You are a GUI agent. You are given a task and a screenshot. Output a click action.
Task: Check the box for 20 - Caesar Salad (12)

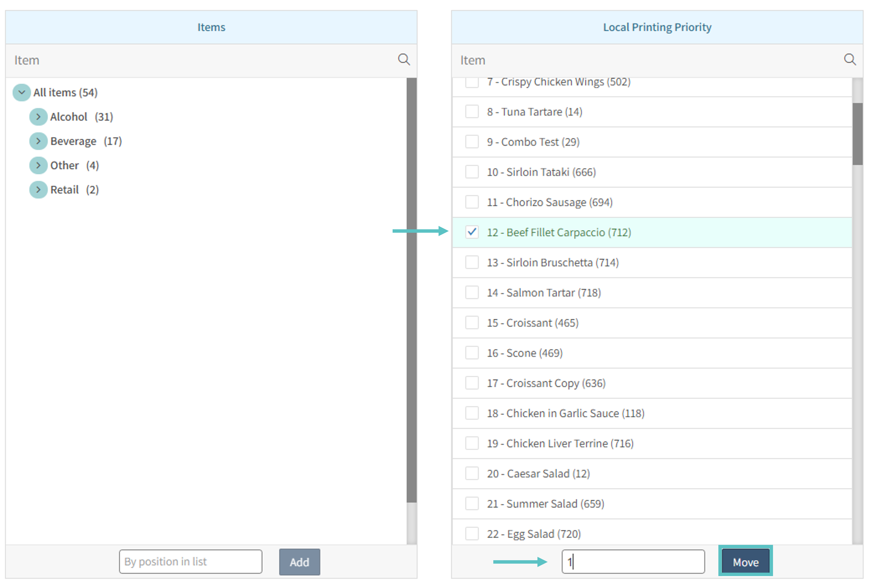tap(472, 474)
